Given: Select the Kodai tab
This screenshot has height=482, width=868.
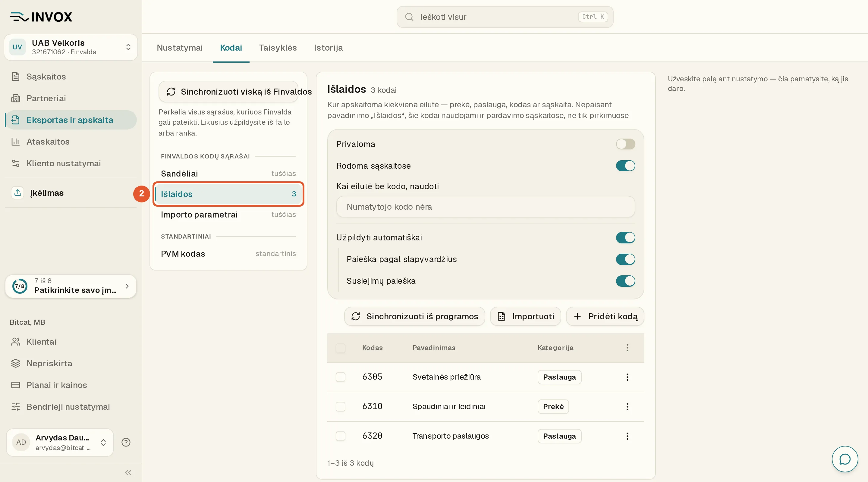Looking at the screenshot, I should point(231,48).
